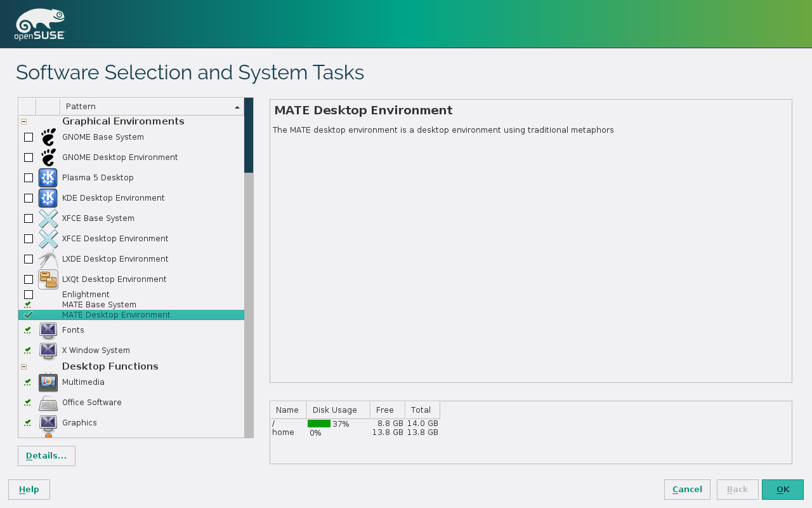Image resolution: width=812 pixels, height=508 pixels.
Task: Click the LXDE Desktop Environment bird icon
Action: point(48,259)
